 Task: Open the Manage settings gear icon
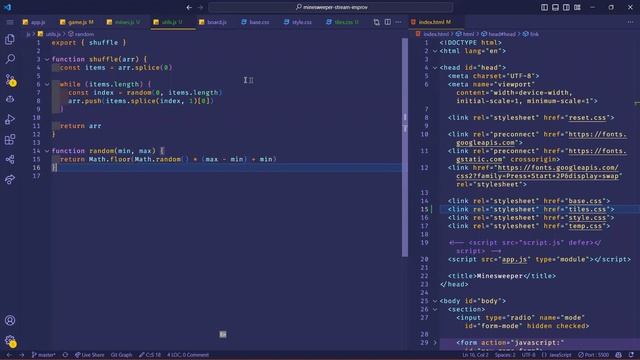coord(10,341)
